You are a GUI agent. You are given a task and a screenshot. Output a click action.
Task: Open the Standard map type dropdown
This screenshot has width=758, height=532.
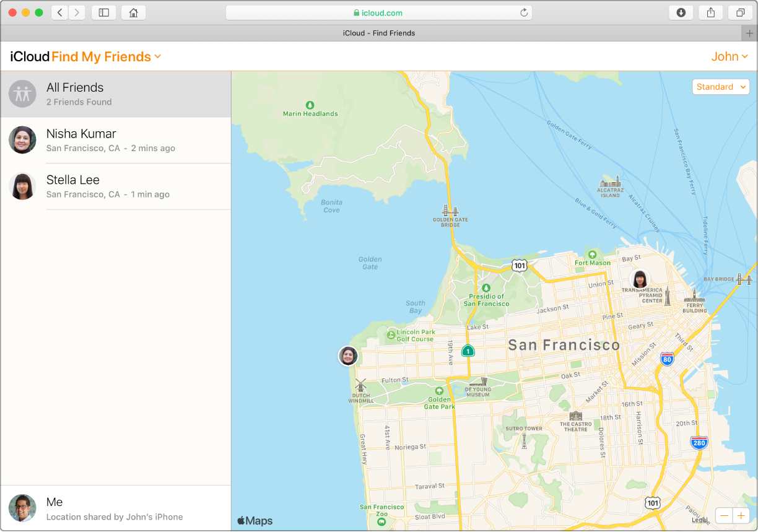721,87
